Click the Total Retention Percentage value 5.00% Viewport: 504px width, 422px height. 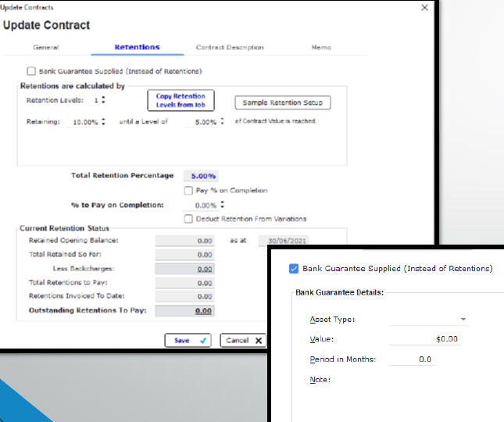(x=201, y=176)
